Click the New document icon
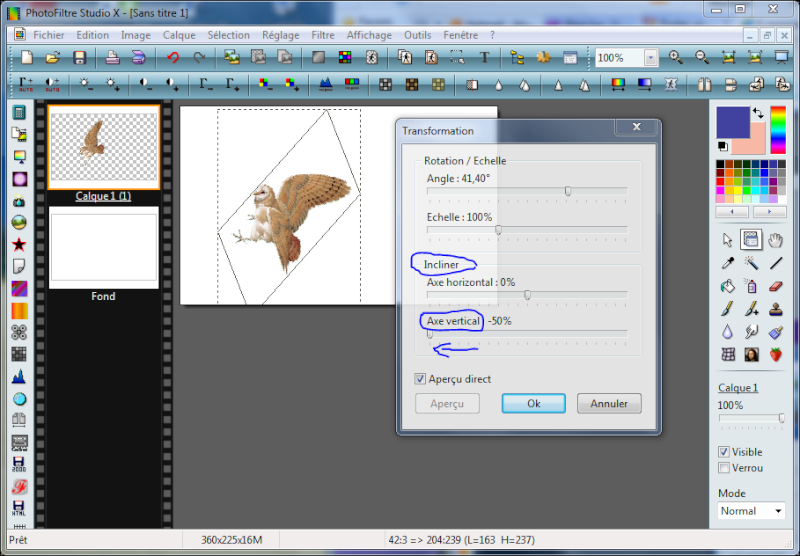Image resolution: width=800 pixels, height=556 pixels. 27,58
